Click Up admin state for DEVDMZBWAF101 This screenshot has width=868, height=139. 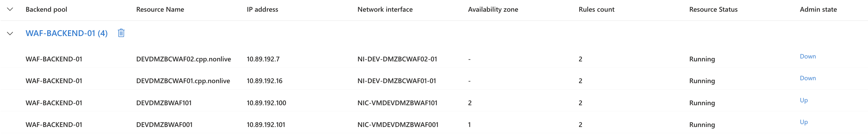click(x=804, y=100)
